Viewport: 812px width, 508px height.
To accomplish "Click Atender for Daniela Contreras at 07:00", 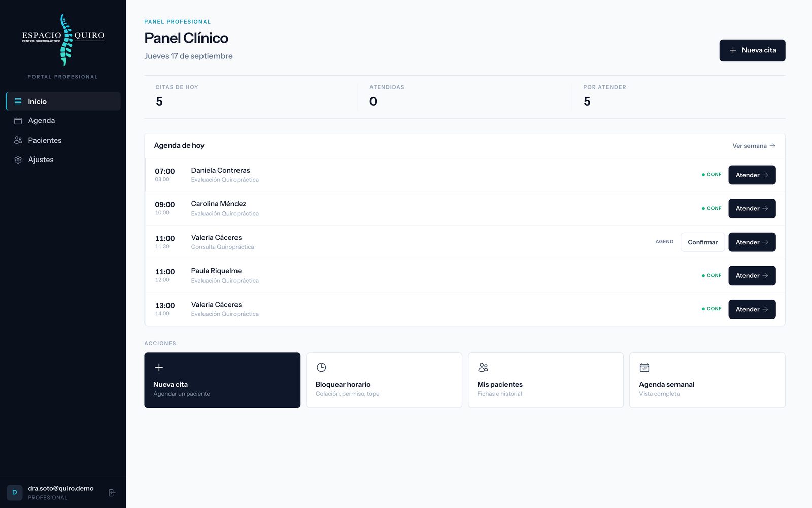I will (x=752, y=175).
